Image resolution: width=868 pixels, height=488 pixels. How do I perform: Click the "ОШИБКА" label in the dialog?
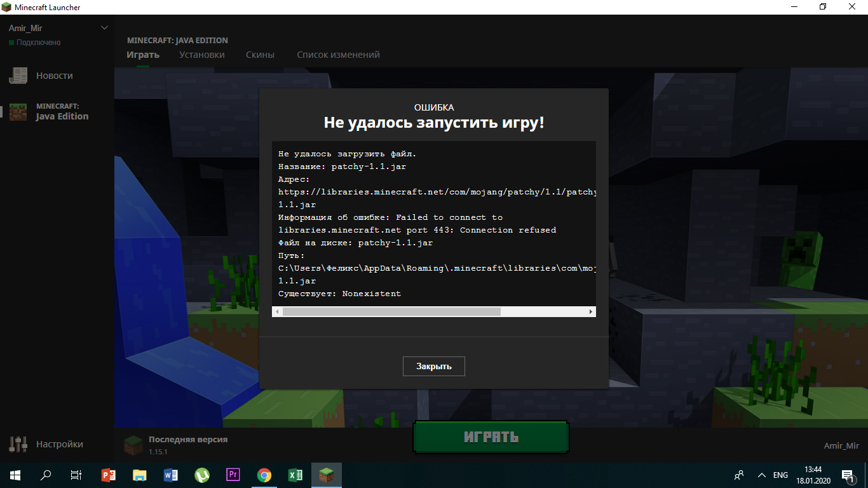[434, 107]
